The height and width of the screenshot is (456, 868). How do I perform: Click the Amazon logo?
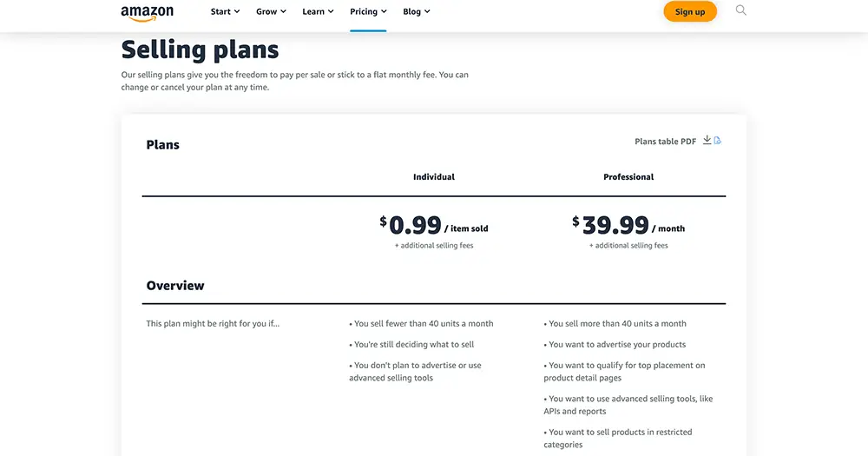147,12
